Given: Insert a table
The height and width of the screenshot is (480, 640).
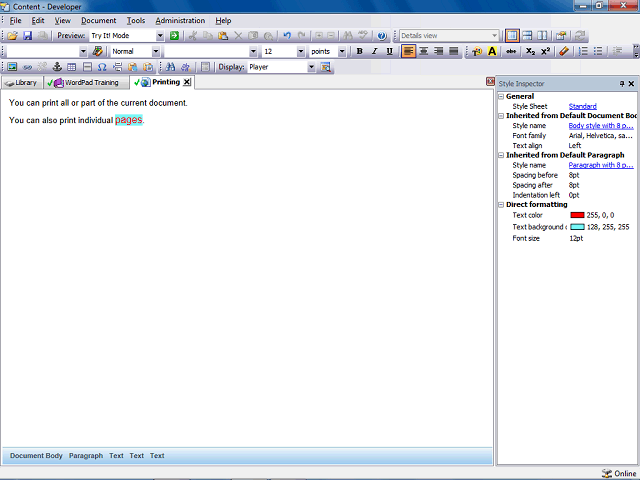Looking at the screenshot, I should 72,67.
